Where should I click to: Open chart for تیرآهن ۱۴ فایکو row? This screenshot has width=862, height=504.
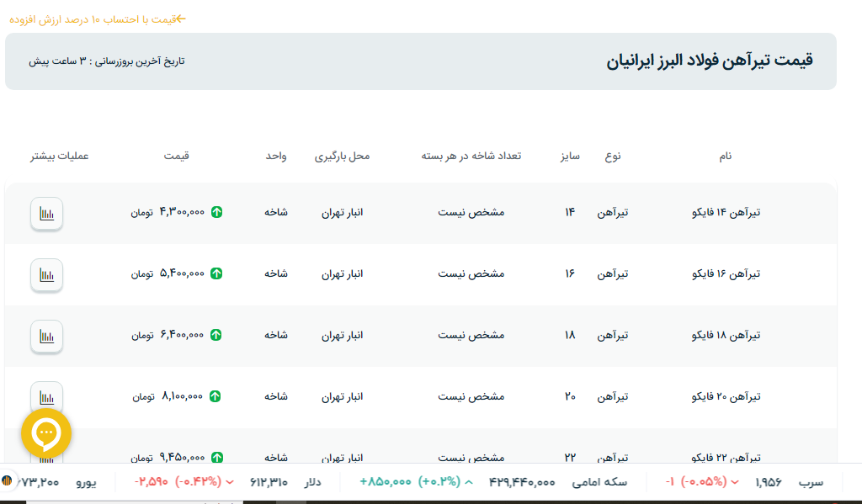click(47, 213)
